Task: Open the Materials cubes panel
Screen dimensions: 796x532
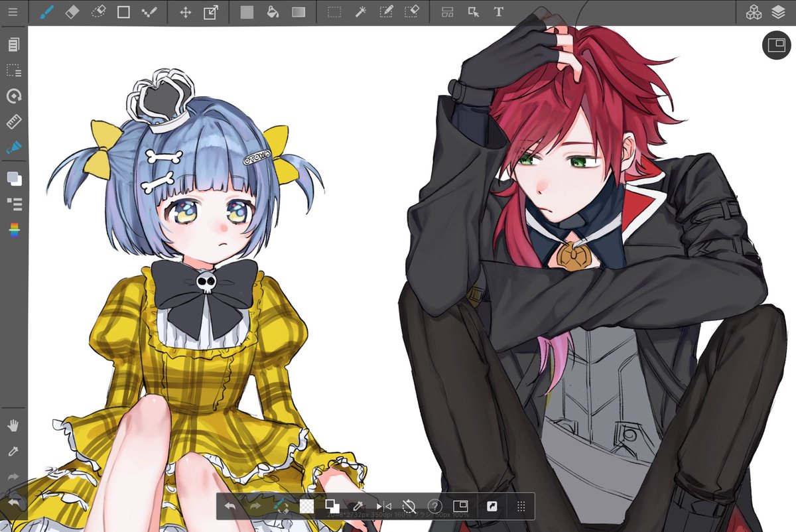Action: pos(754,12)
